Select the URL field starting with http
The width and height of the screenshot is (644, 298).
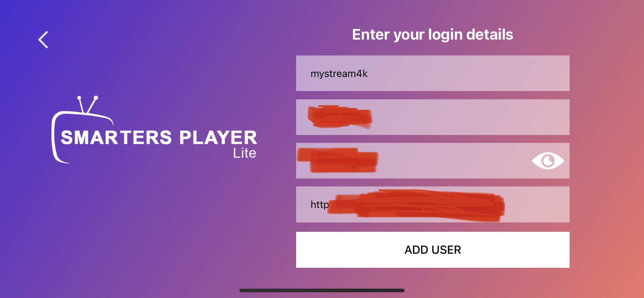(433, 204)
